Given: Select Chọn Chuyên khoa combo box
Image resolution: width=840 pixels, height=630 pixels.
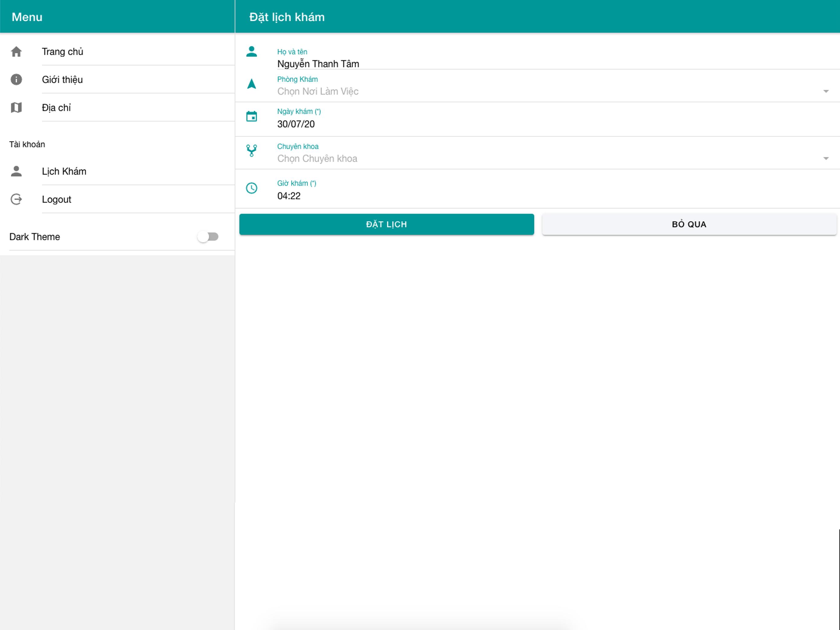Looking at the screenshot, I should tap(553, 158).
